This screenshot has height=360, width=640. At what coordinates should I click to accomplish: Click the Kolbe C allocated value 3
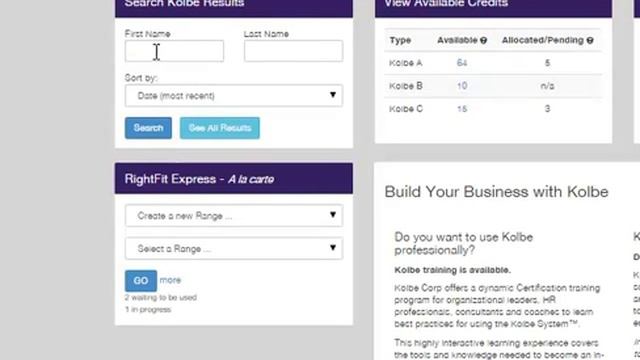[x=547, y=109]
